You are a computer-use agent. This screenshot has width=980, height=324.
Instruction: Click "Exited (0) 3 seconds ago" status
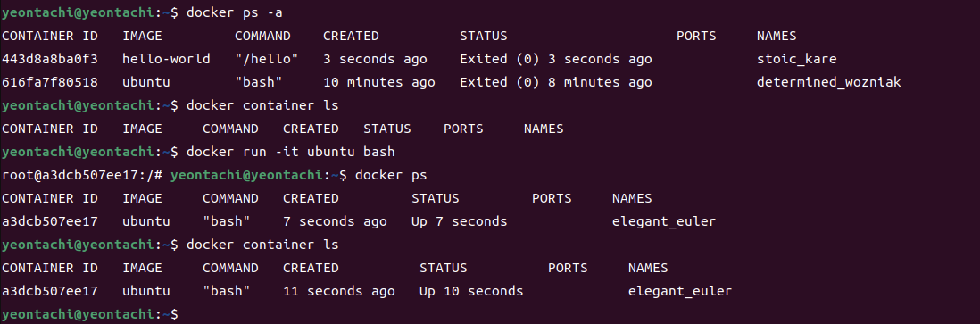tap(556, 59)
